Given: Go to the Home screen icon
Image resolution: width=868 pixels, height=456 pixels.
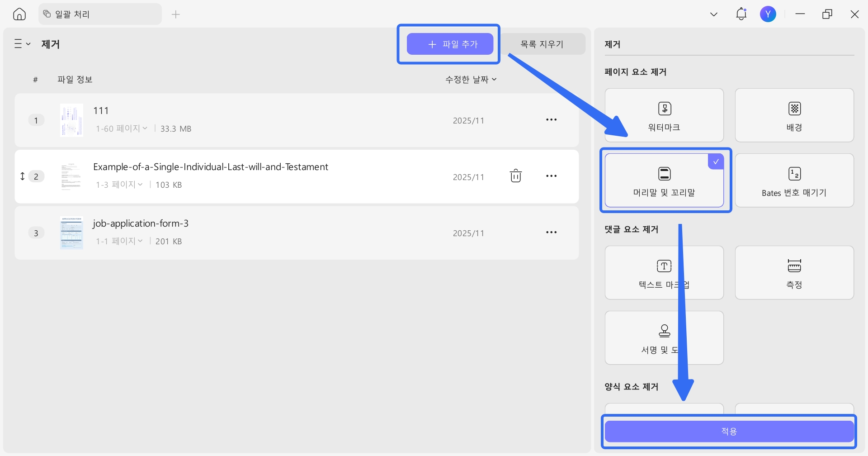Looking at the screenshot, I should pos(19,14).
